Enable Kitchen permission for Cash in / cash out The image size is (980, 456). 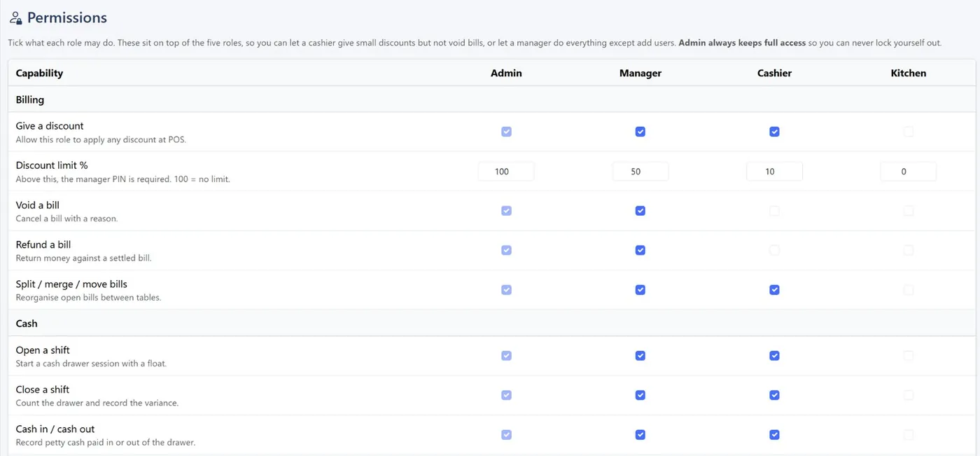tap(908, 435)
